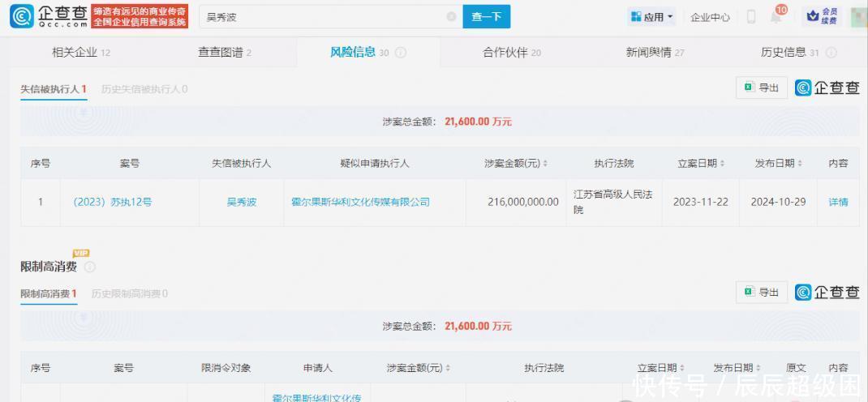868x402 pixels.
Task: Switch to the 相关企业 tab
Action: point(80,53)
